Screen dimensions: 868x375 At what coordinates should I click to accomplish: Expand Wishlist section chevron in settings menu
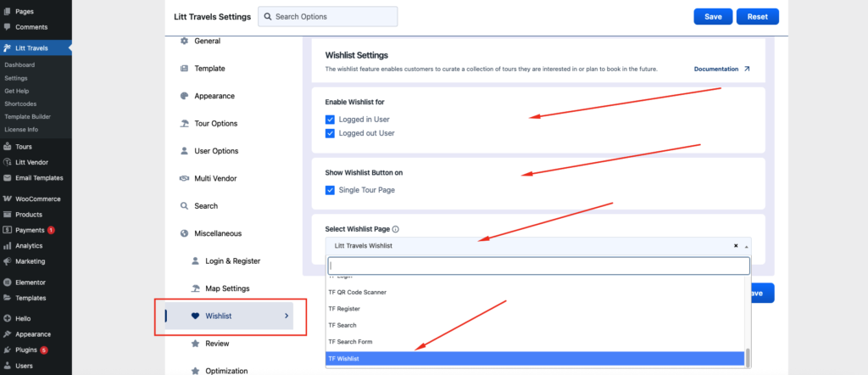click(286, 316)
